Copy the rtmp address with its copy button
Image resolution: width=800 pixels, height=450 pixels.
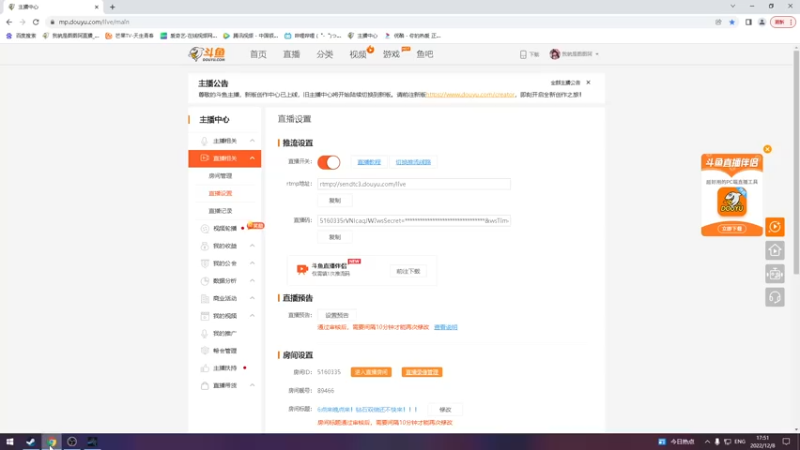[335, 201]
